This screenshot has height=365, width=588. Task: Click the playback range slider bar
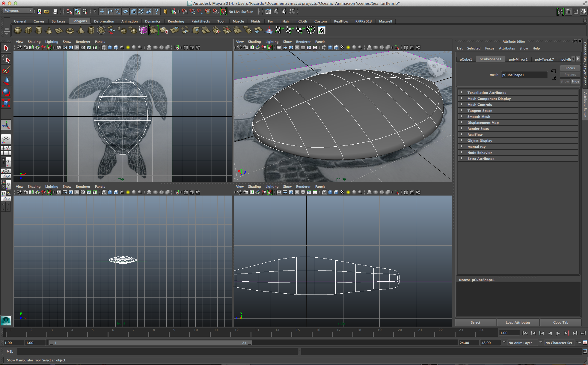[x=150, y=343]
